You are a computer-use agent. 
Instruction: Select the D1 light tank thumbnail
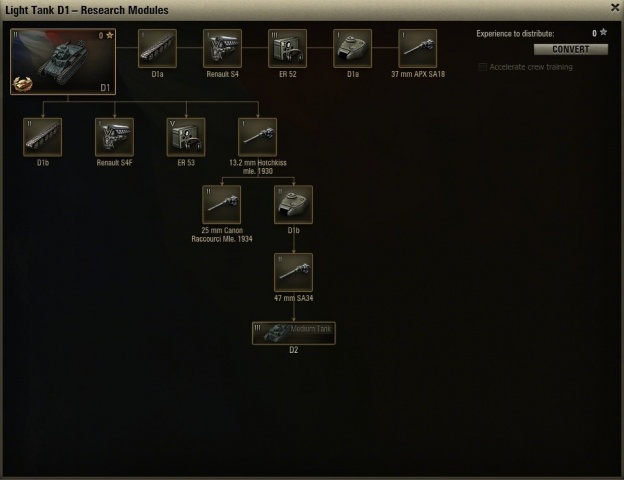coord(63,61)
